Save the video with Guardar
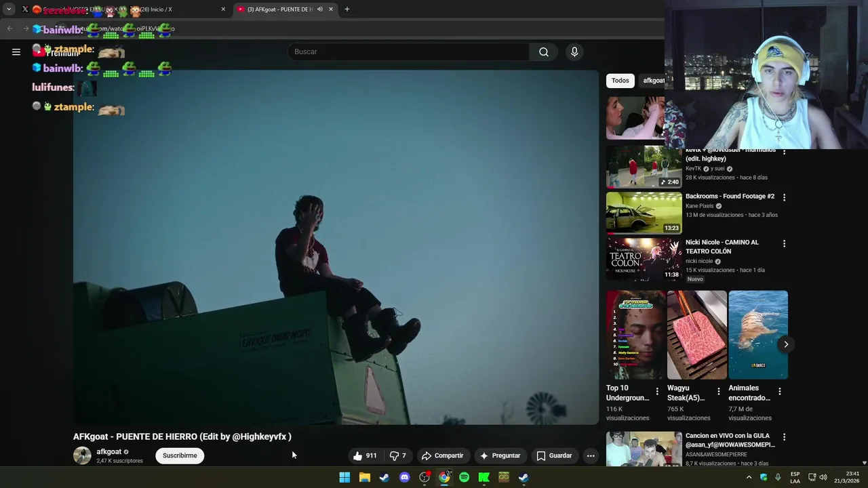This screenshot has width=868, height=488. coord(554,455)
